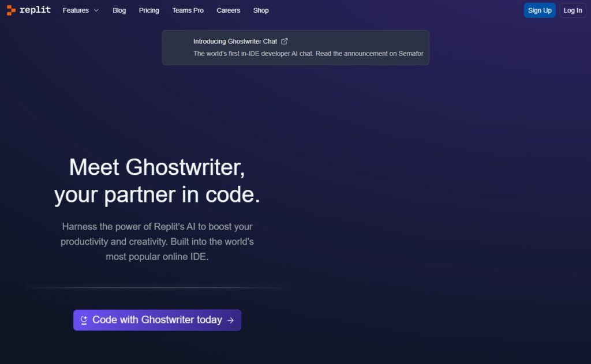
Task: Select Pricing in the navigation bar
Action: [x=148, y=10]
